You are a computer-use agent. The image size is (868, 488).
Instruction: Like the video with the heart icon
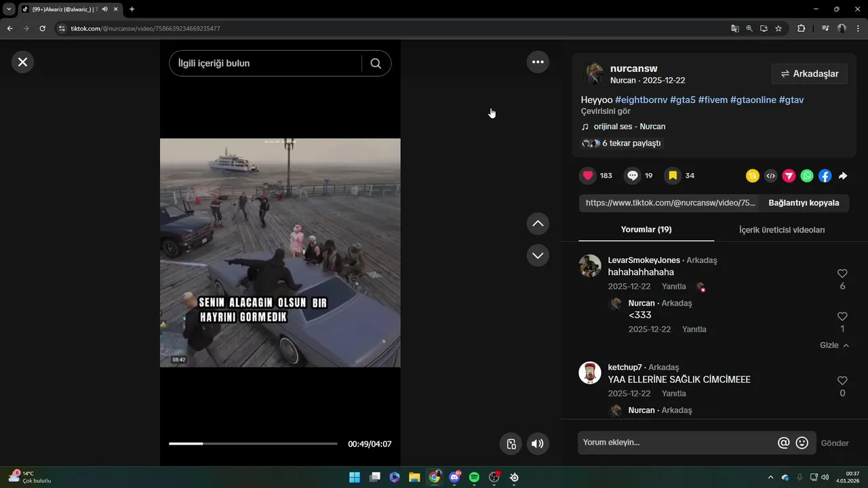(x=588, y=176)
